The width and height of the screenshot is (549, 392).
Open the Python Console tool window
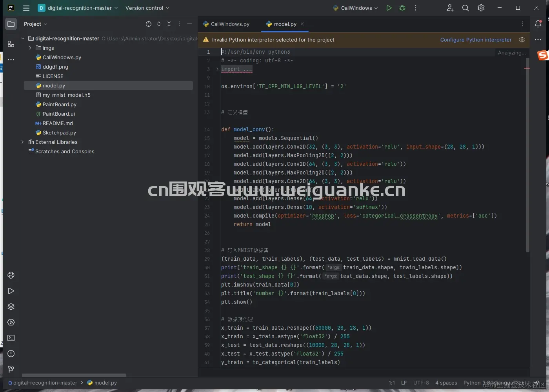(x=11, y=275)
